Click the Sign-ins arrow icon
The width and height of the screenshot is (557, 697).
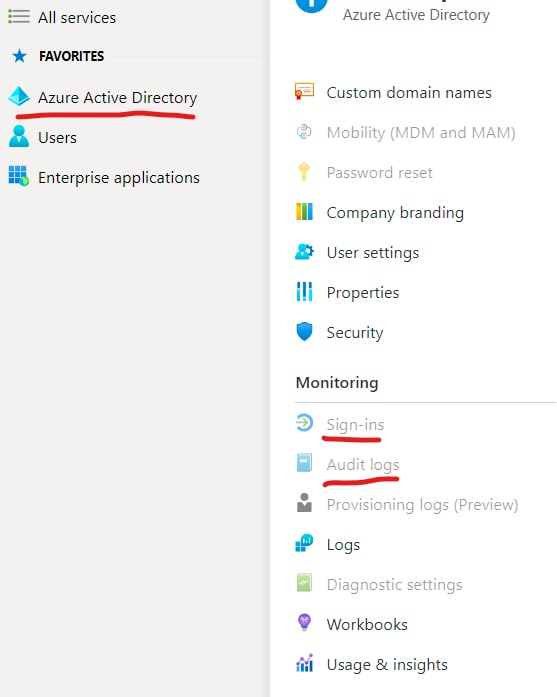tap(305, 423)
